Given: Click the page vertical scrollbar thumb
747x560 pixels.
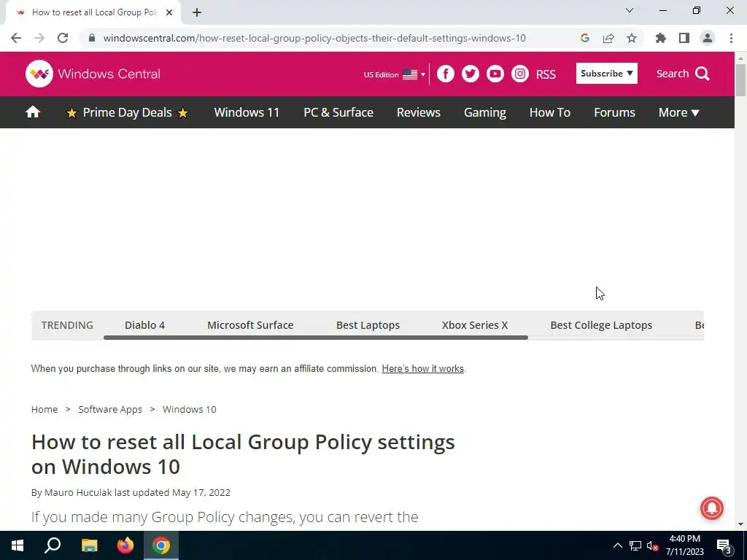Looking at the screenshot, I should click(x=740, y=79).
